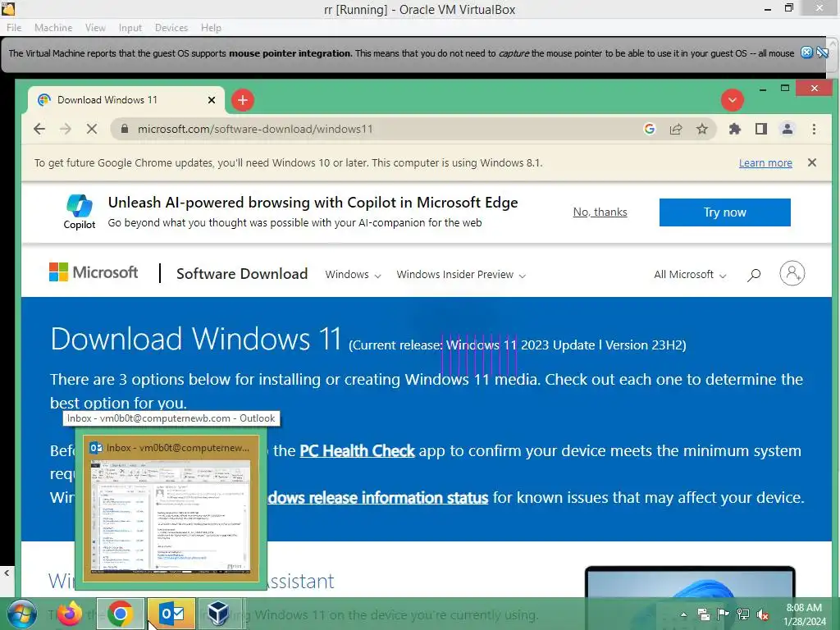Click the padlock site info icon
The height and width of the screenshot is (630, 840).
(125, 129)
